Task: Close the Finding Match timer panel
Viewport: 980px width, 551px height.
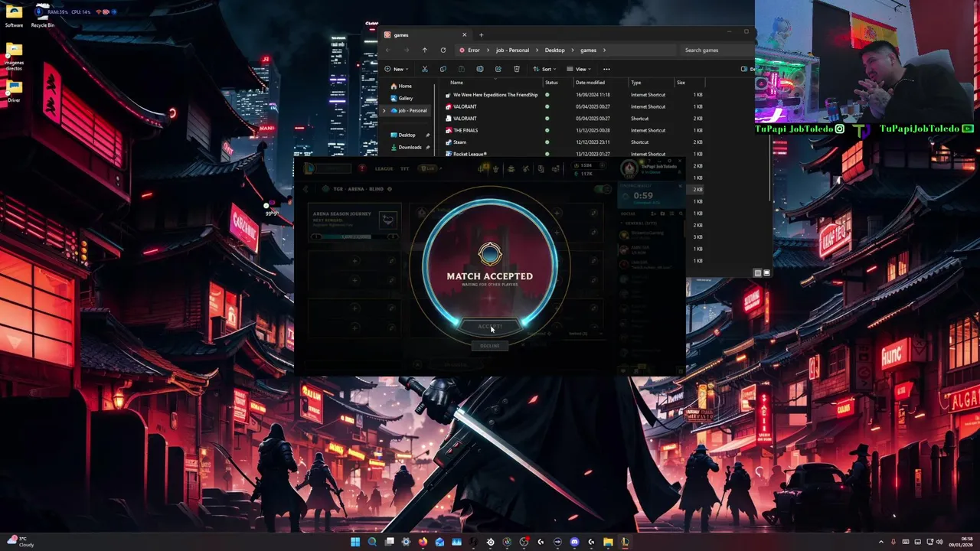Action: click(681, 185)
